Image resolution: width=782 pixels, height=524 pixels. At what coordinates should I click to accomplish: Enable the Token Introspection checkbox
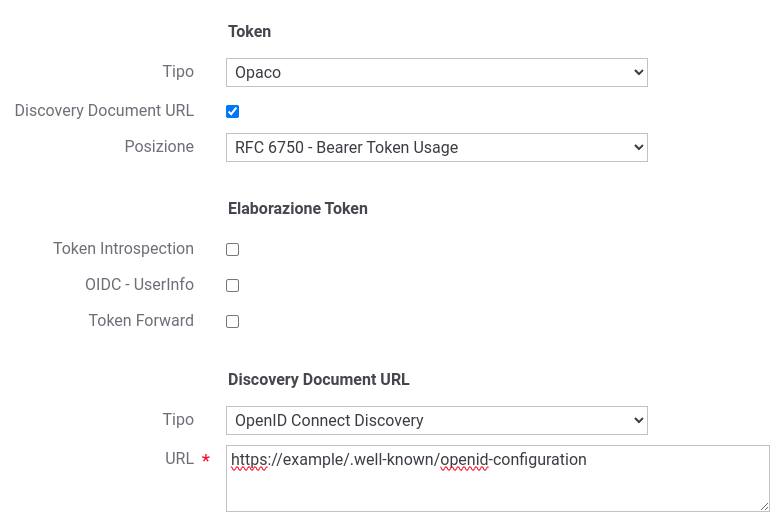[x=232, y=249]
